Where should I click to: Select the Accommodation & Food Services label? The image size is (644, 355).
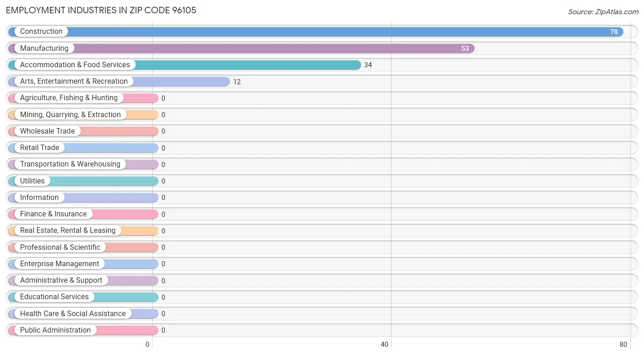click(x=75, y=65)
